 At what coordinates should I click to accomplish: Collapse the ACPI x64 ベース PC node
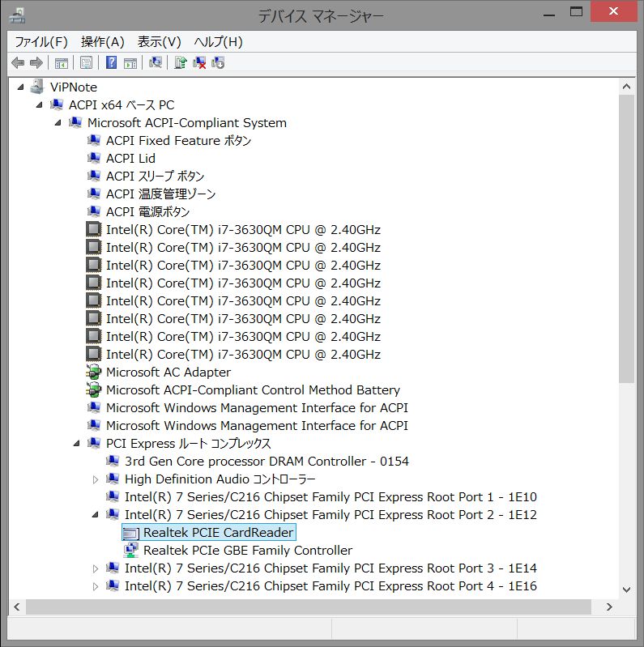coord(39,104)
